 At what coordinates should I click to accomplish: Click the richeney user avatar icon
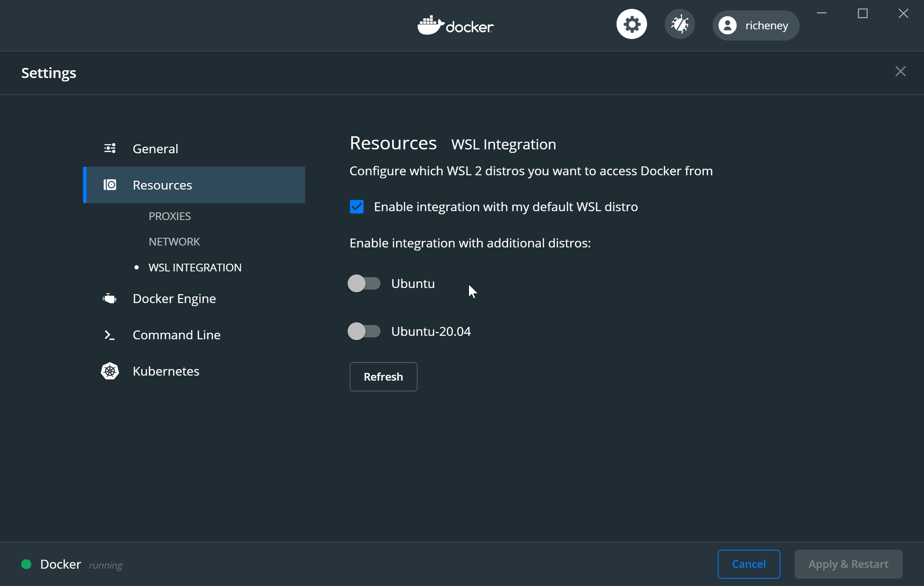click(x=727, y=25)
